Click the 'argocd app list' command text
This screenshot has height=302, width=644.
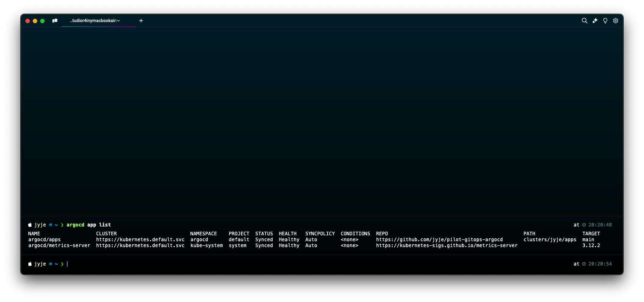click(x=89, y=225)
